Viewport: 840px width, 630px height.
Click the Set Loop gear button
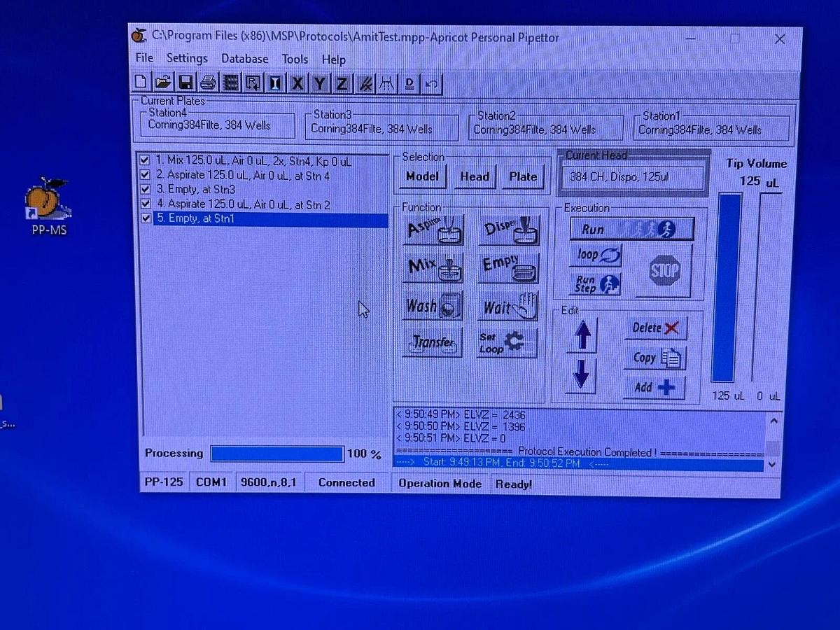[507, 343]
